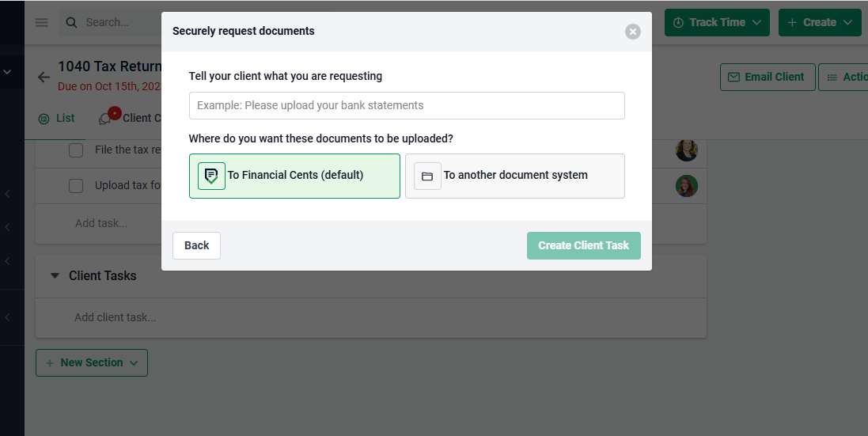
Task: Go Back in the dialog
Action: 196,245
